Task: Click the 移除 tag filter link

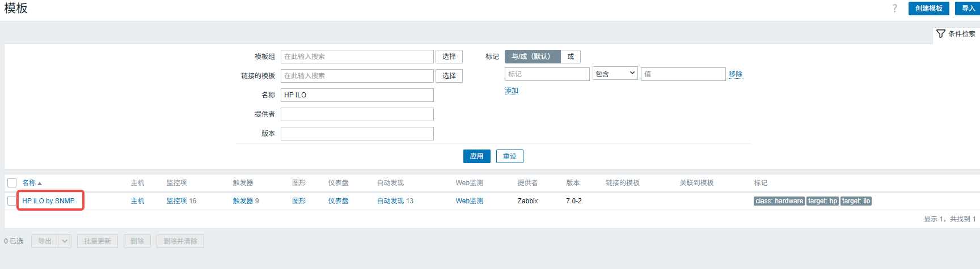Action: [x=736, y=74]
